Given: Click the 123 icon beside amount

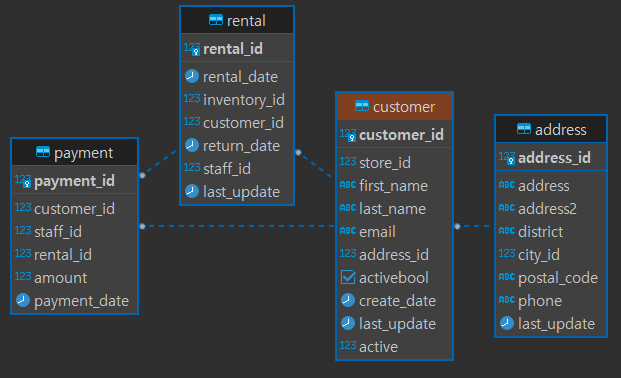Looking at the screenshot, I should 23,276.
